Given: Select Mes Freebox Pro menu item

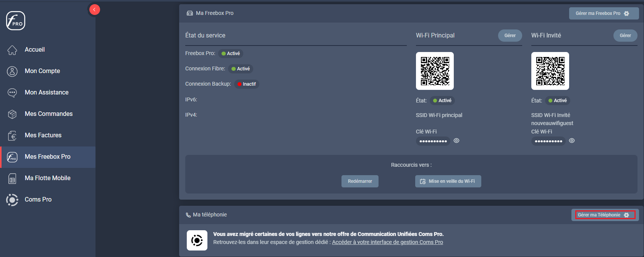Looking at the screenshot, I should 48,157.
